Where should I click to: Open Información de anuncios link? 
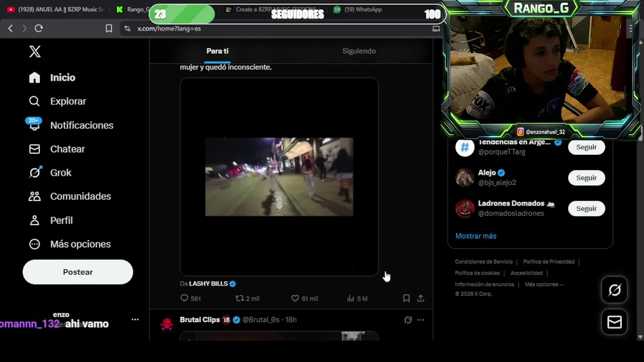click(485, 284)
